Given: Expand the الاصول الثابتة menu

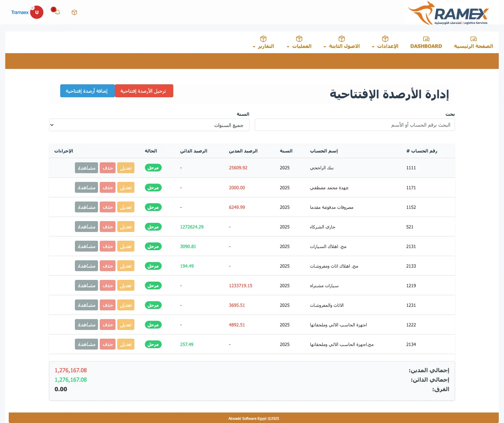Looking at the screenshot, I should 342,43.
